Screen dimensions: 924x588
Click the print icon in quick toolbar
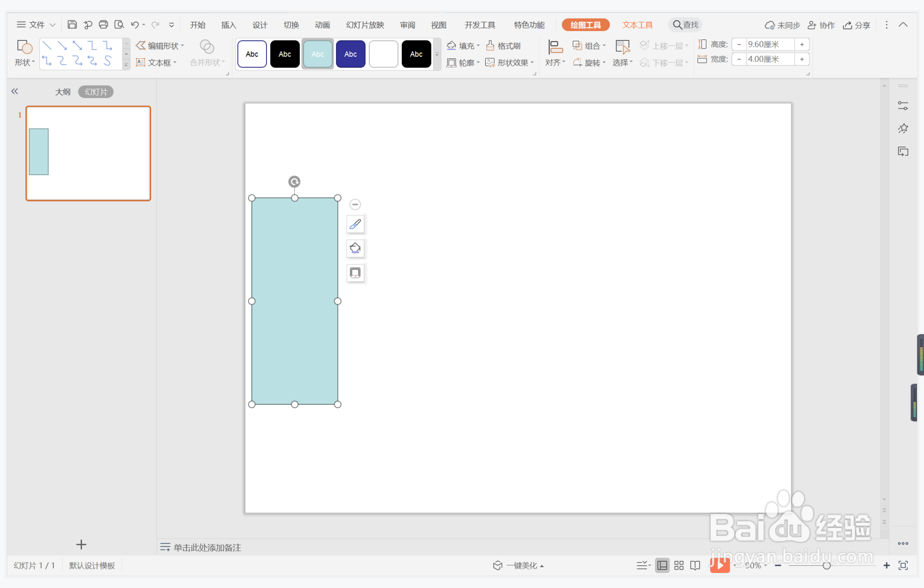[x=103, y=25]
